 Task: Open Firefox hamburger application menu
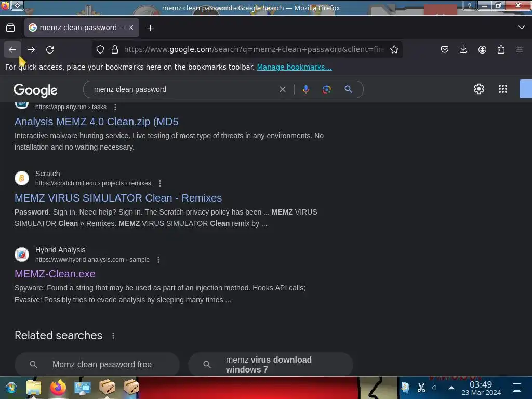520,49
